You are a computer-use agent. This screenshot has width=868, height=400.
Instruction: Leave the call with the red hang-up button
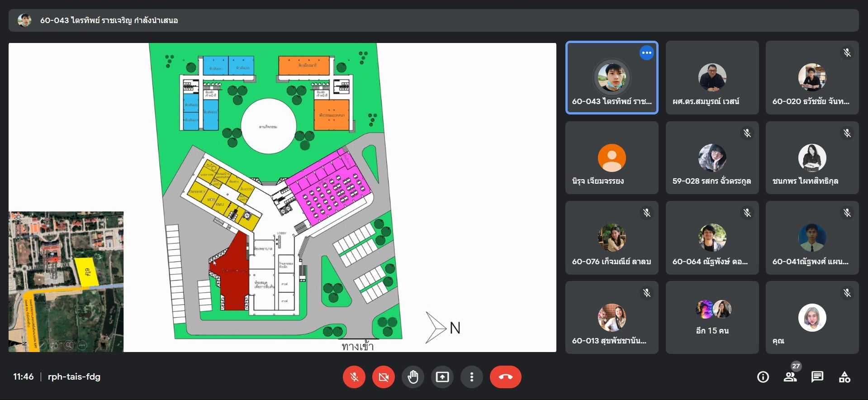pos(505,377)
